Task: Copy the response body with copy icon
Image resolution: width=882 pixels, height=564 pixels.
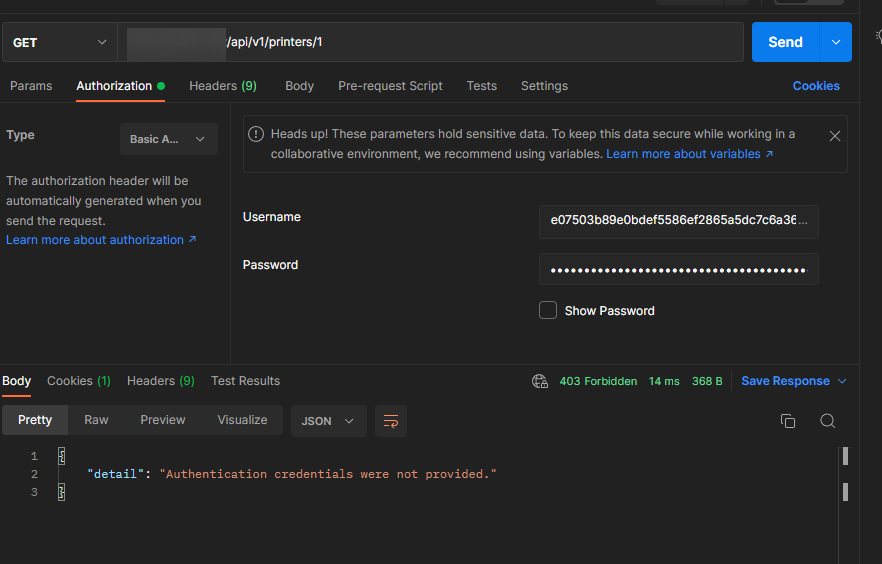Action: coord(788,421)
